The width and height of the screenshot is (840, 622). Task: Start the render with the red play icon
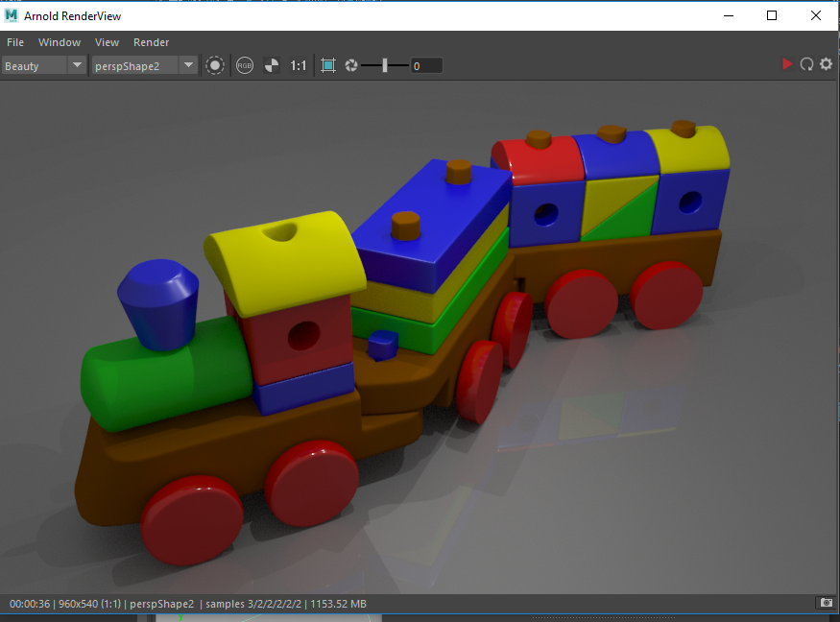click(x=787, y=64)
